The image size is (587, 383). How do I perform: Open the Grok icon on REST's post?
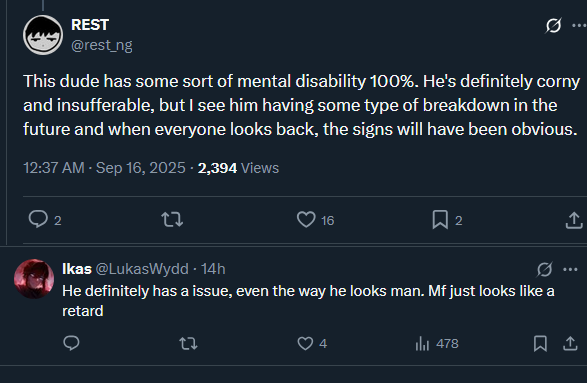coord(553,25)
